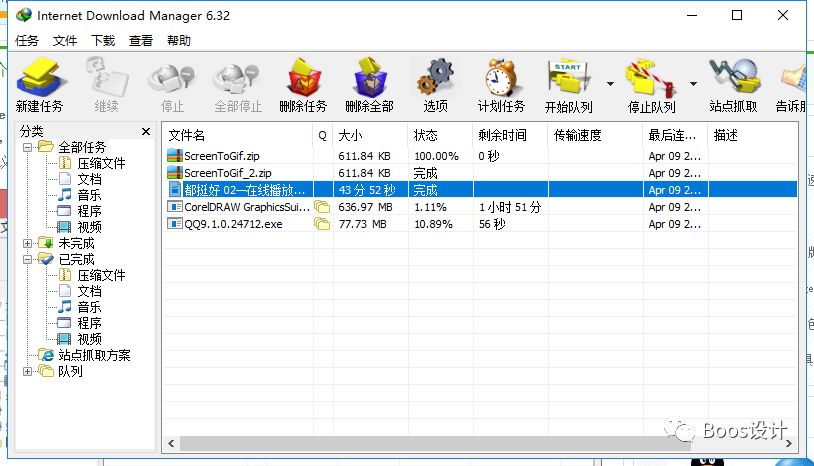Image resolution: width=814 pixels, height=466 pixels.
Task: Select 文档 under 已完成
Action: [x=89, y=291]
